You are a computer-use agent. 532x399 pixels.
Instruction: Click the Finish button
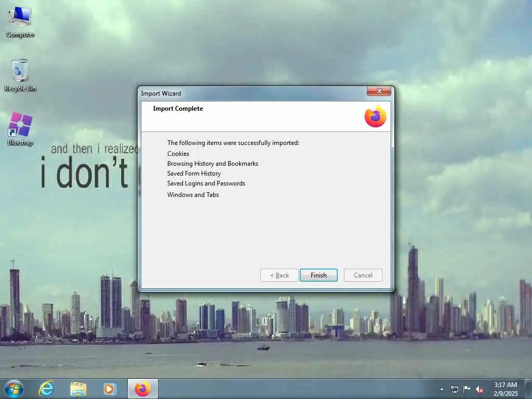point(318,275)
